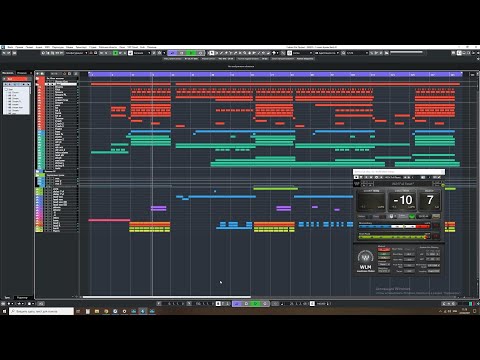Click the Stop button in top toolbar

click(182, 53)
